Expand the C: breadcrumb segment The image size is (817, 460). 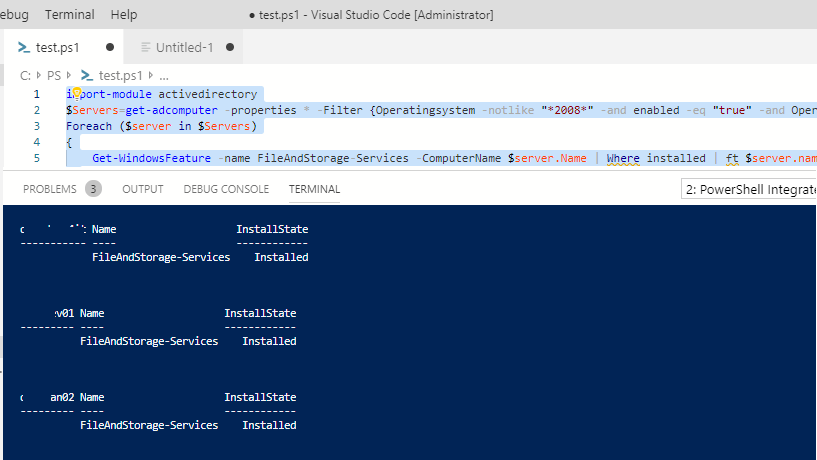[25, 75]
